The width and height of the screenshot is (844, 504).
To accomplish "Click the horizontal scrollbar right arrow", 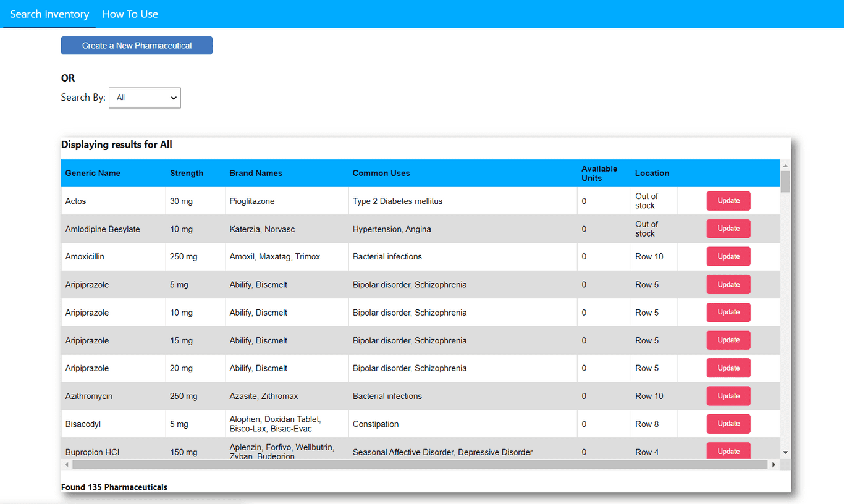I will click(774, 464).
